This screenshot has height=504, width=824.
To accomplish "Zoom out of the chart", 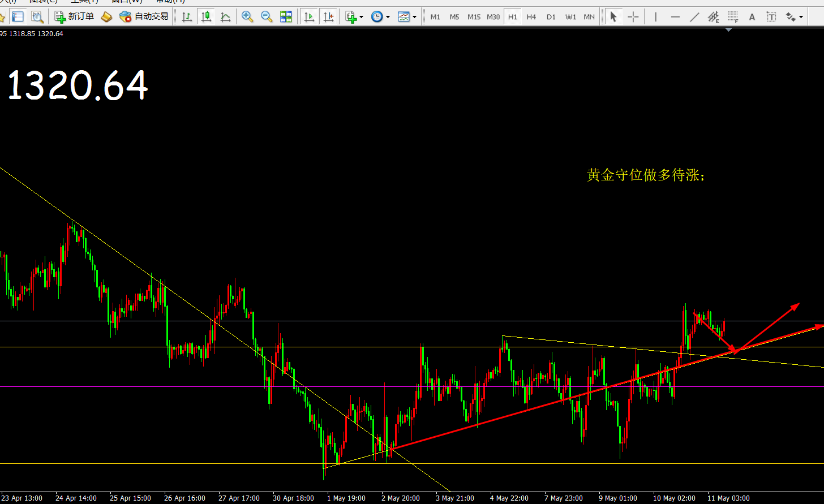I will point(267,16).
